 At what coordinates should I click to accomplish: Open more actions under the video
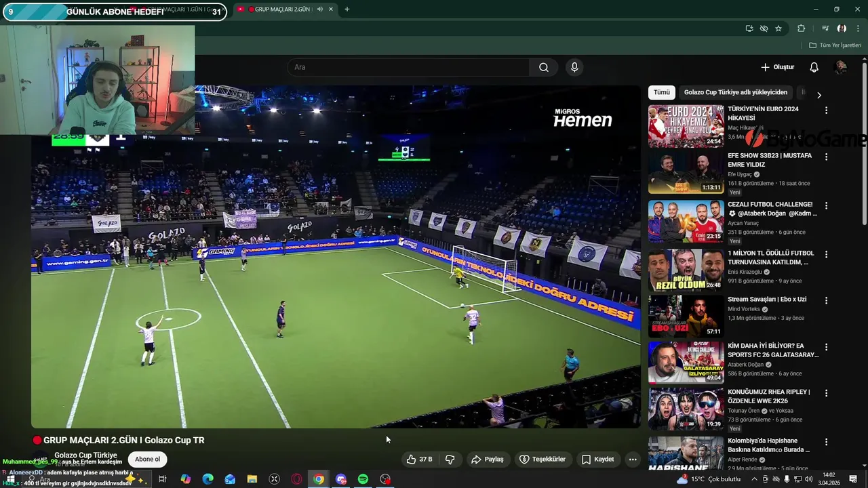coord(633,459)
